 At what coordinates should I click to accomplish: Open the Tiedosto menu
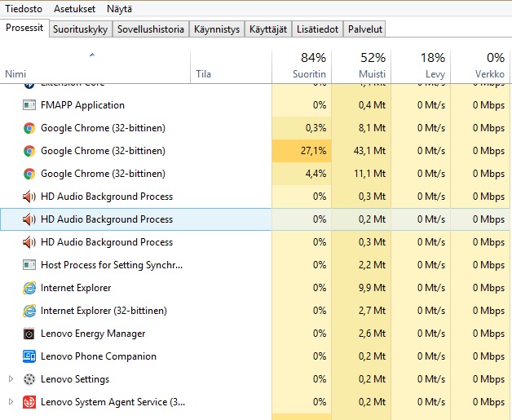point(24,9)
